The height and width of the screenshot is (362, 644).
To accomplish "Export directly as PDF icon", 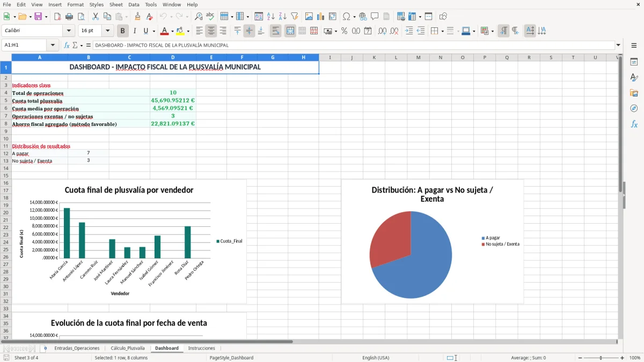I will point(58,17).
